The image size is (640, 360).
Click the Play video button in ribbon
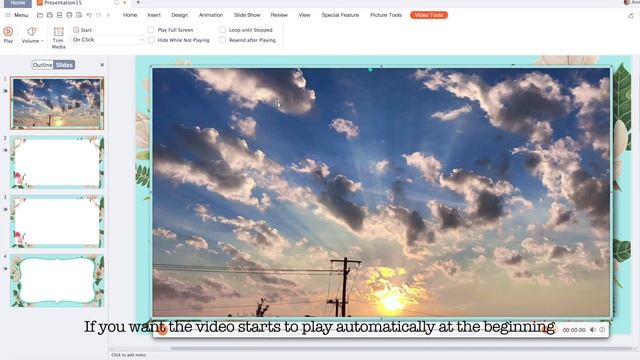(x=8, y=35)
